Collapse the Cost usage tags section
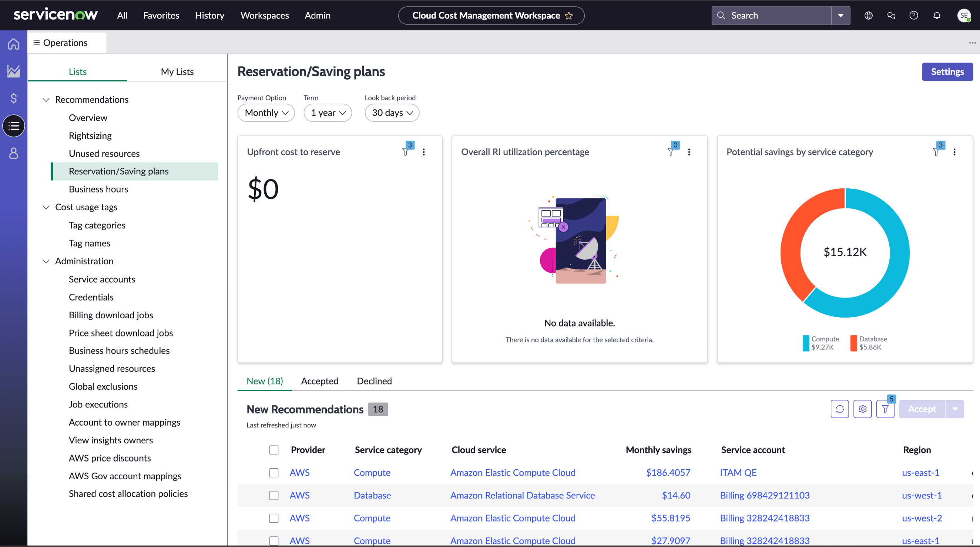This screenshot has width=980, height=547. pyautogui.click(x=46, y=207)
